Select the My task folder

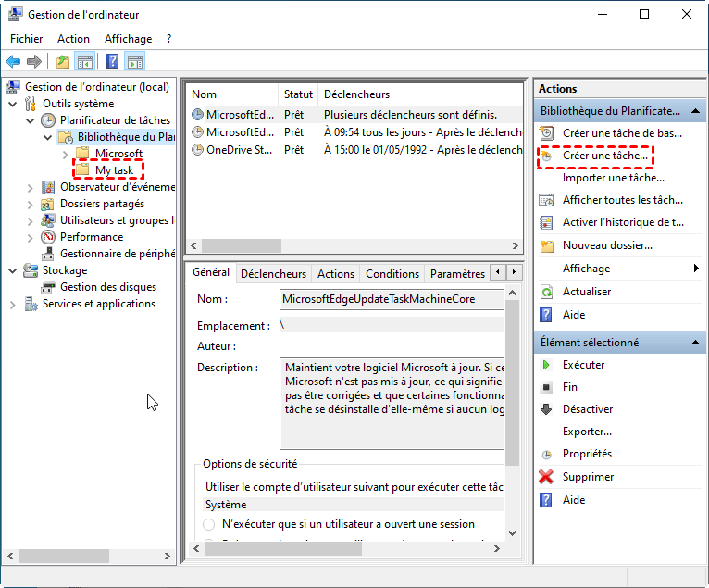pos(114,170)
